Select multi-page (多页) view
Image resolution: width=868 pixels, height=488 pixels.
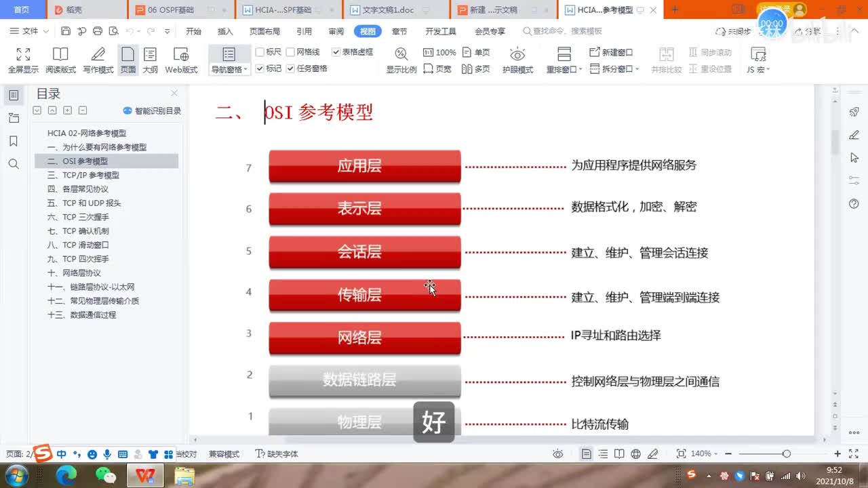pos(476,68)
